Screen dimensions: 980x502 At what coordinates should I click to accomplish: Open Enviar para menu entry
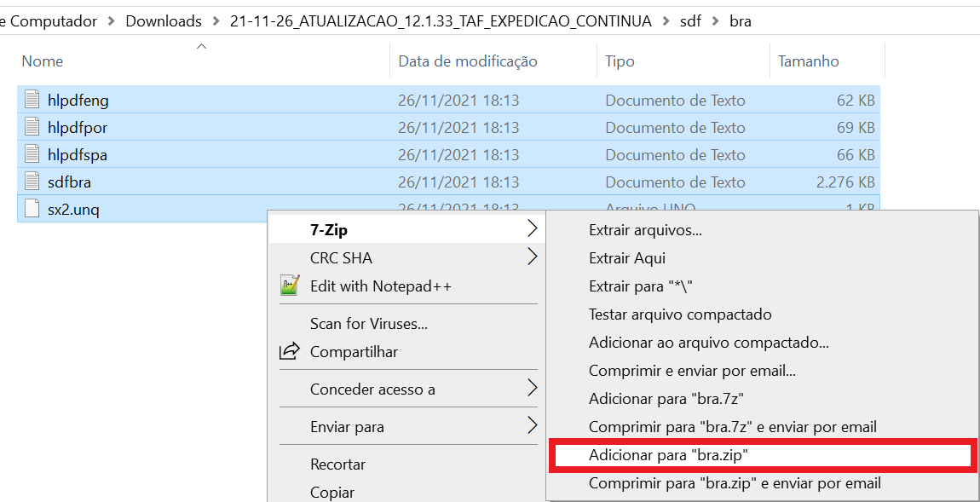(x=406, y=427)
